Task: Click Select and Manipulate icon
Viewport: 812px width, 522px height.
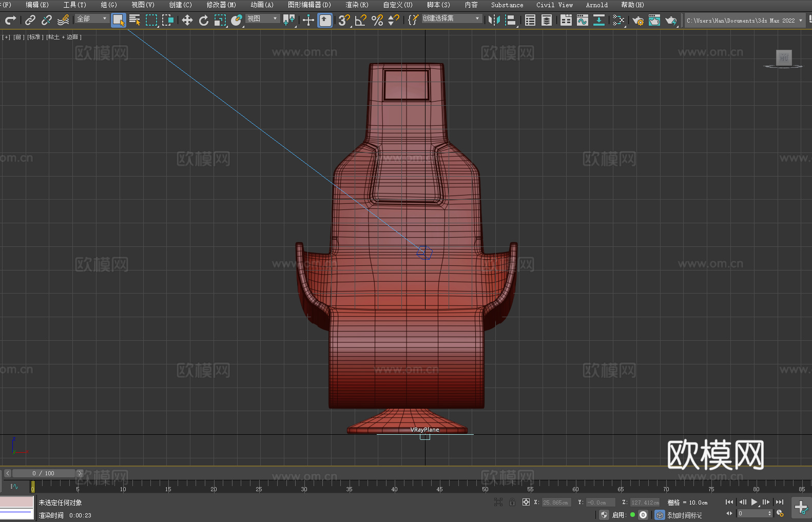Action: [x=308, y=20]
